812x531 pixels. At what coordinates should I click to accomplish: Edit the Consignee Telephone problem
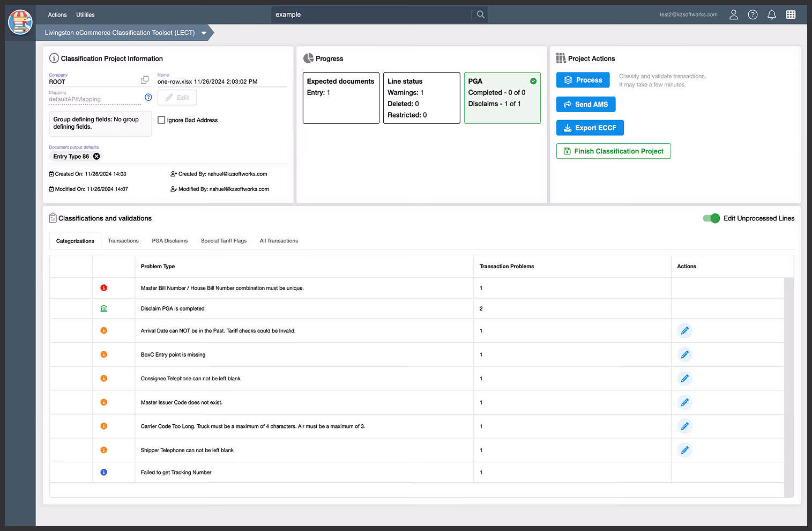(684, 379)
